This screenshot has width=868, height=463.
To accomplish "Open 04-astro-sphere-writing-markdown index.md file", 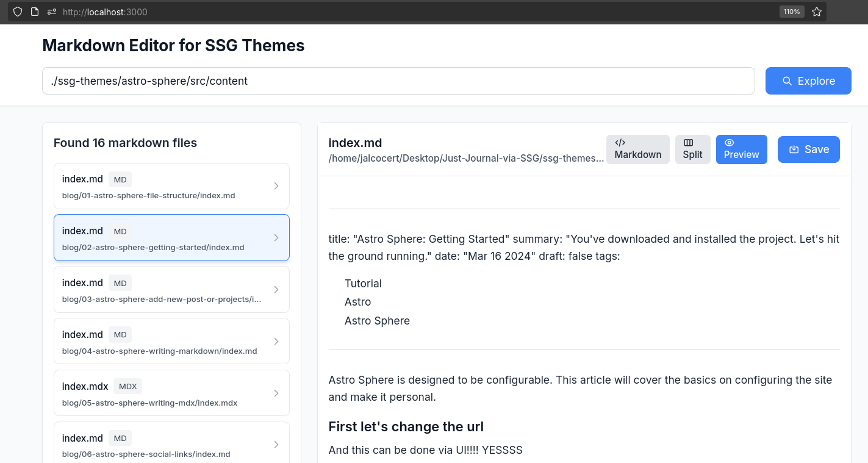I will tap(171, 341).
